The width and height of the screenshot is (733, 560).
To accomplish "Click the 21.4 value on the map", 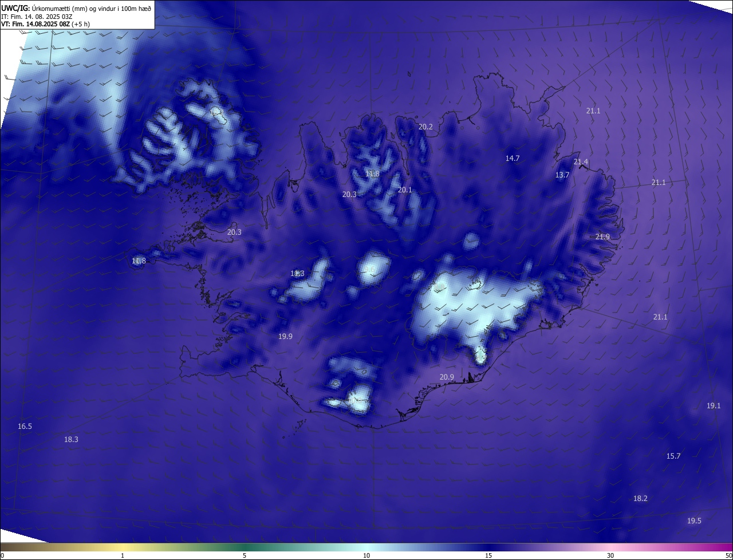I will [581, 162].
